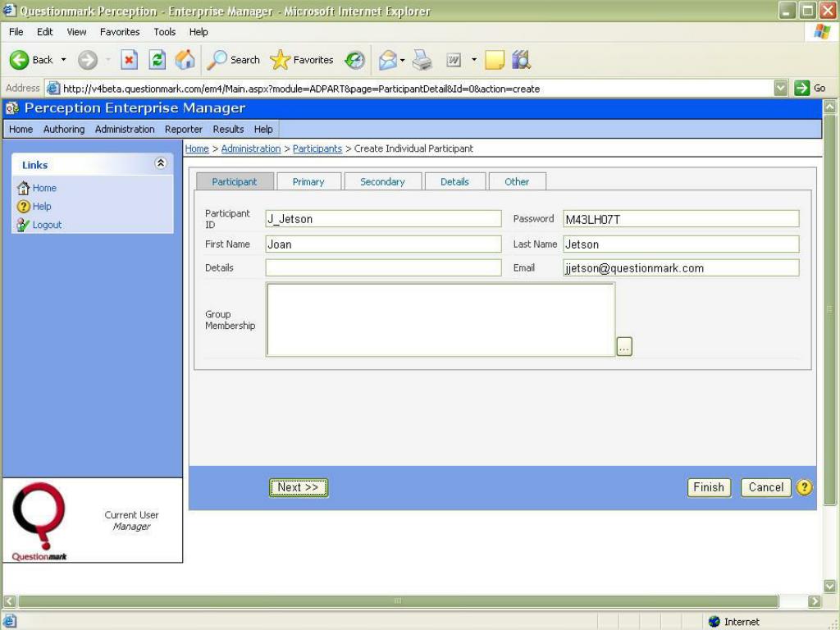This screenshot has height=630, width=840.
Task: Open the Back button history dropdown
Action: 63,60
